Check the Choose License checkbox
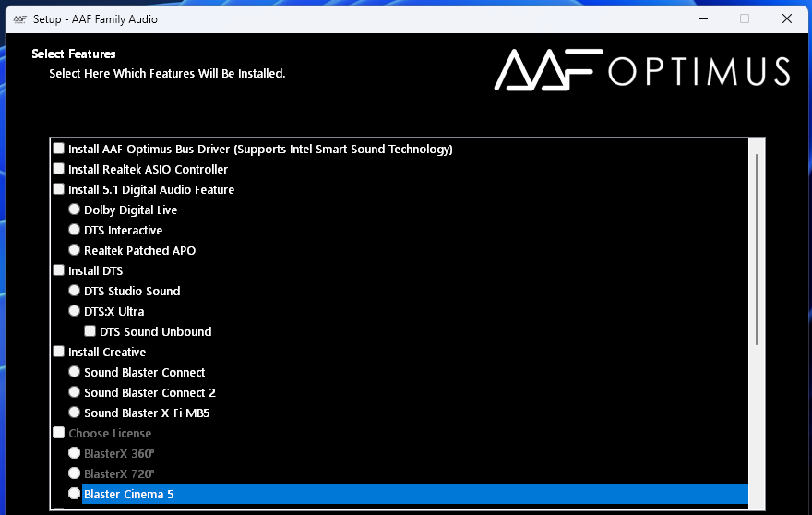The width and height of the screenshot is (812, 515). tap(58, 433)
